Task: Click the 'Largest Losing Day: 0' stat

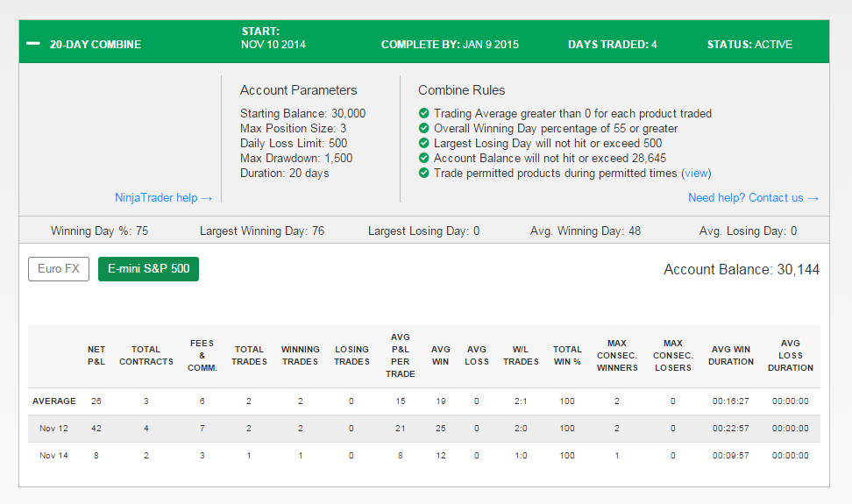Action: [x=424, y=231]
